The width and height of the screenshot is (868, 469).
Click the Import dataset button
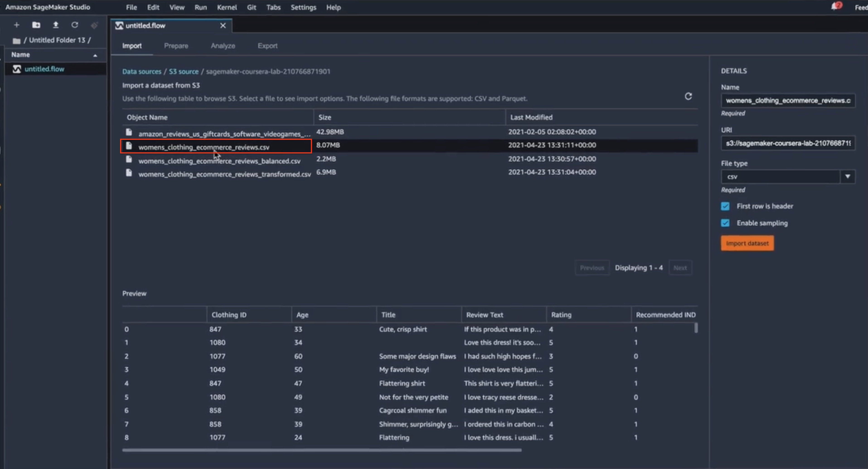747,243
